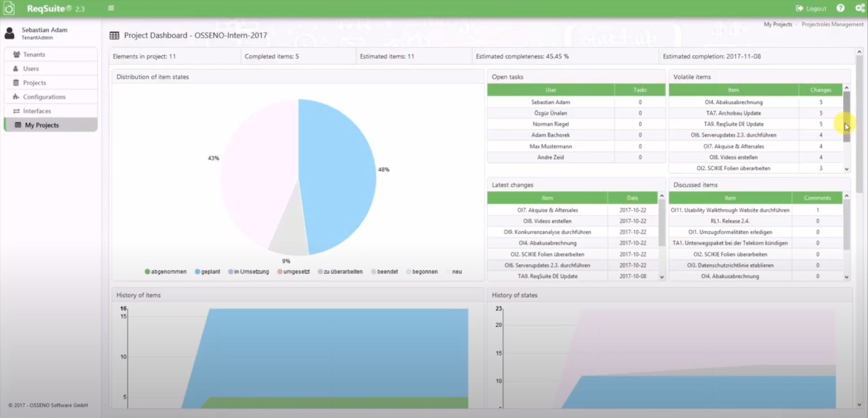Click the begonnen legend entry
Viewport: 868px width, 418px height.
click(422, 272)
